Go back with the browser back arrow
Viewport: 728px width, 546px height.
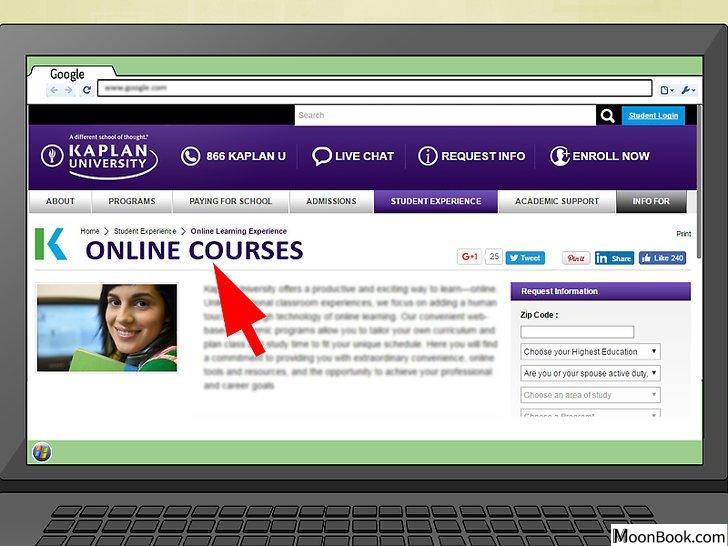click(x=54, y=90)
